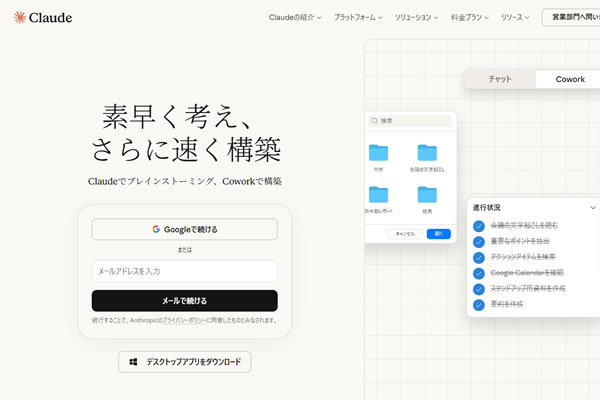
Task: Open the top-left blue folder in file picker
Action: 378,153
